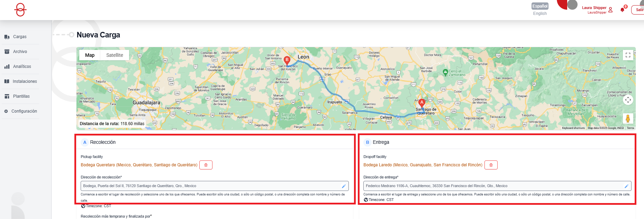The width and height of the screenshot is (644, 219).
Task: Click Guadalajara label on map
Action: pos(146,103)
